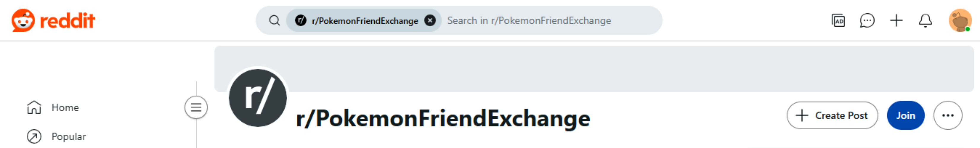The width and height of the screenshot is (980, 148).
Task: Click the Home house icon
Action: (x=34, y=107)
